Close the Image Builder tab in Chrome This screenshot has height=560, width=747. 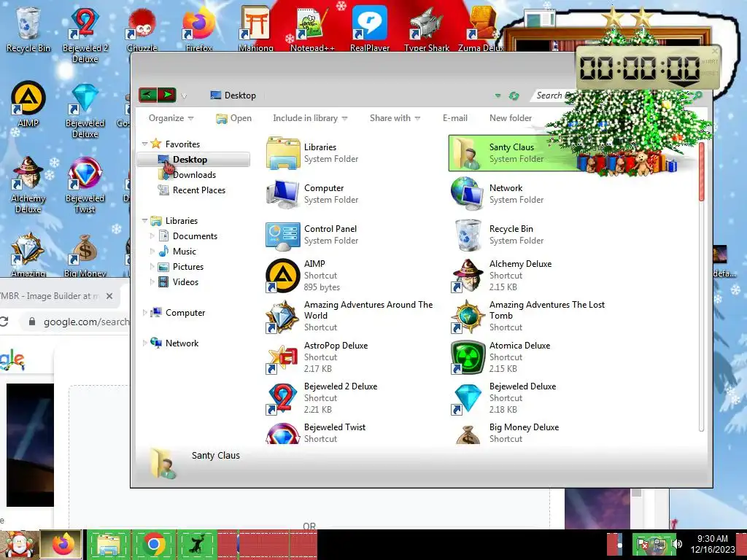[x=109, y=296]
